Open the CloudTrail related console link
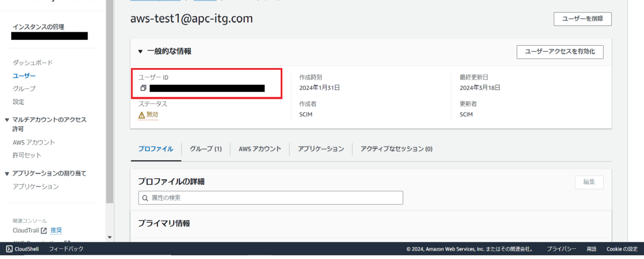This screenshot has width=644, height=259. point(26,231)
